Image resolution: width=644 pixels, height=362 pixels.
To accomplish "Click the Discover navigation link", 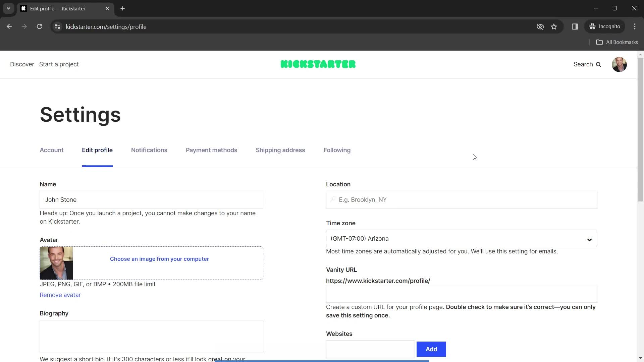I will pyautogui.click(x=22, y=64).
